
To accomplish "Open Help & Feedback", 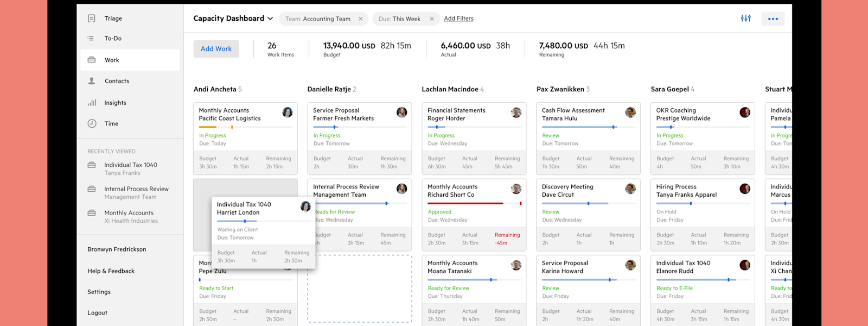I will [x=111, y=271].
